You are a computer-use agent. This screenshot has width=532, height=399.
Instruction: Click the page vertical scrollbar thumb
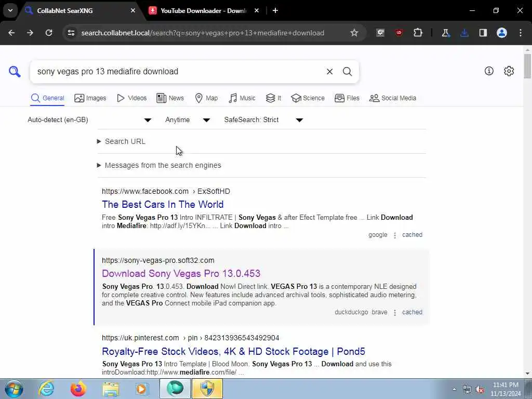click(527, 66)
